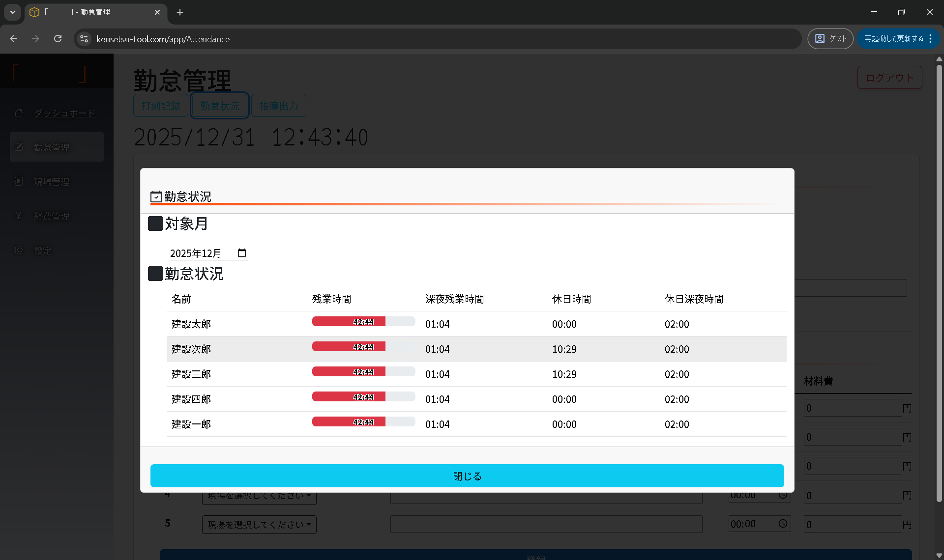
Task: Click the site information icon in the address bar
Action: coord(84,39)
